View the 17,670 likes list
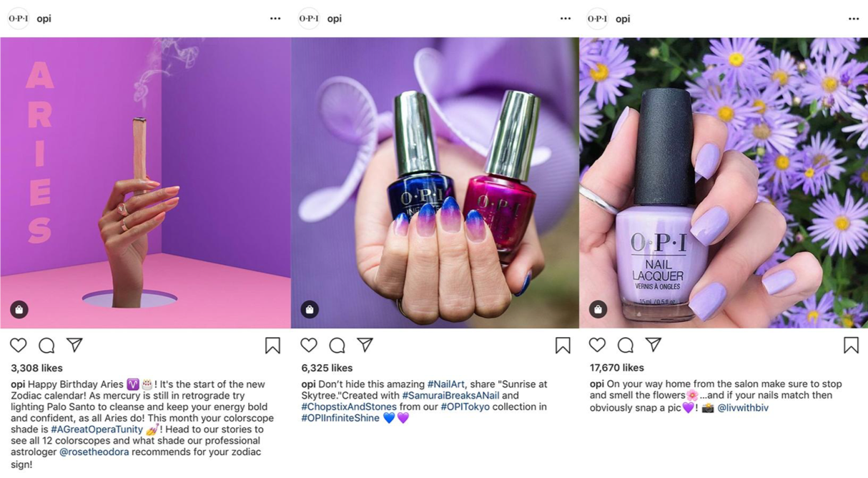Screen dimensions: 868x478 [616, 368]
